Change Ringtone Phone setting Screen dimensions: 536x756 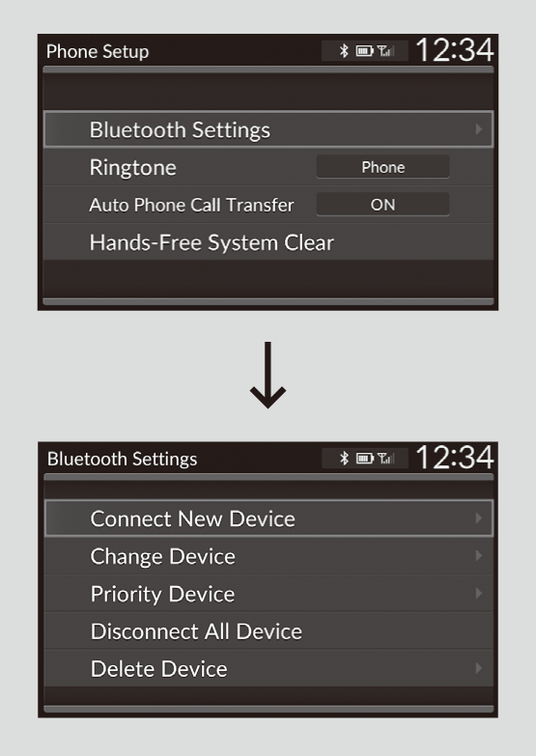point(382,167)
